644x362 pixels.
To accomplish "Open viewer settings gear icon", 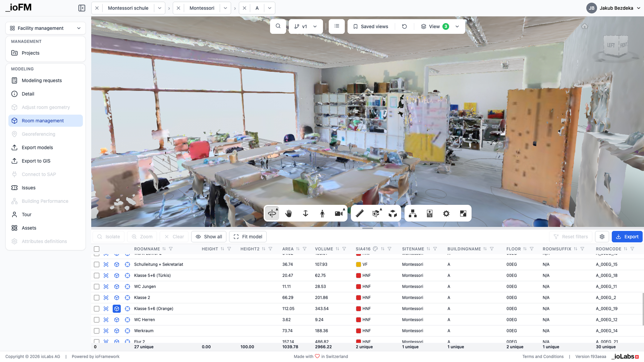I will (x=446, y=214).
